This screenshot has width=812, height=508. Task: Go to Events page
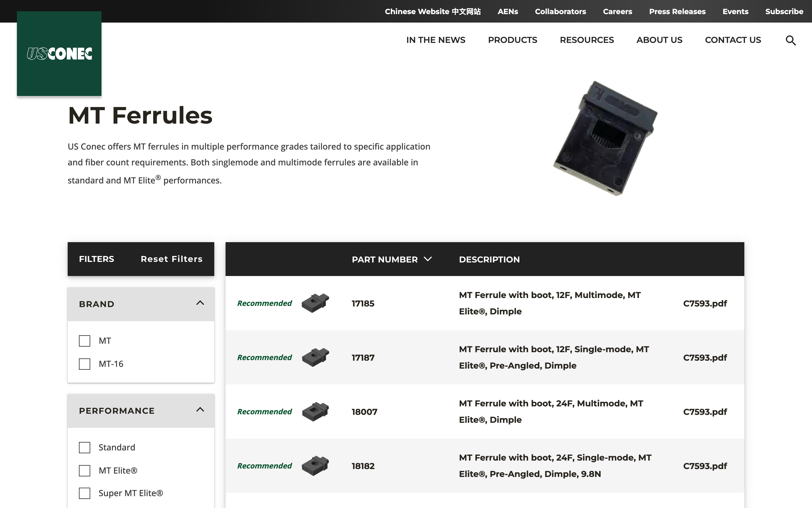(736, 11)
